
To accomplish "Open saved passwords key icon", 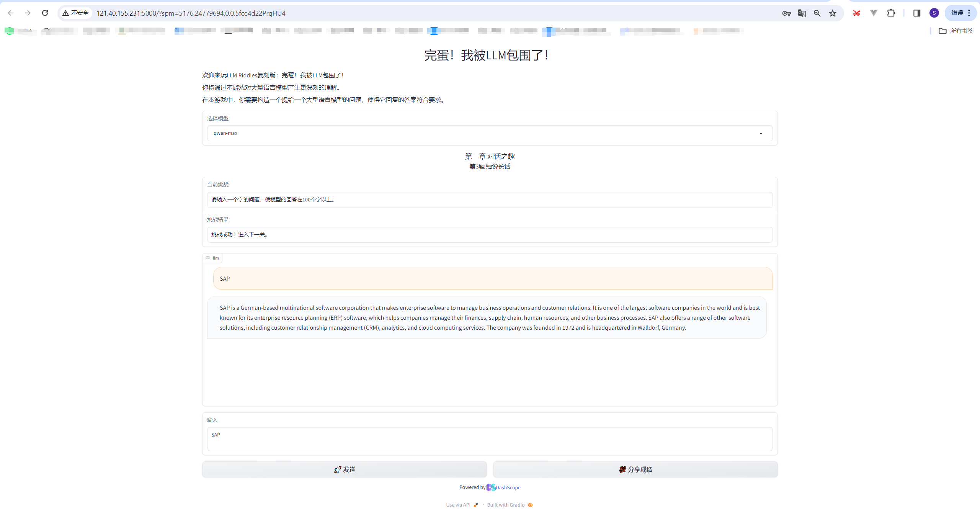I will click(787, 13).
